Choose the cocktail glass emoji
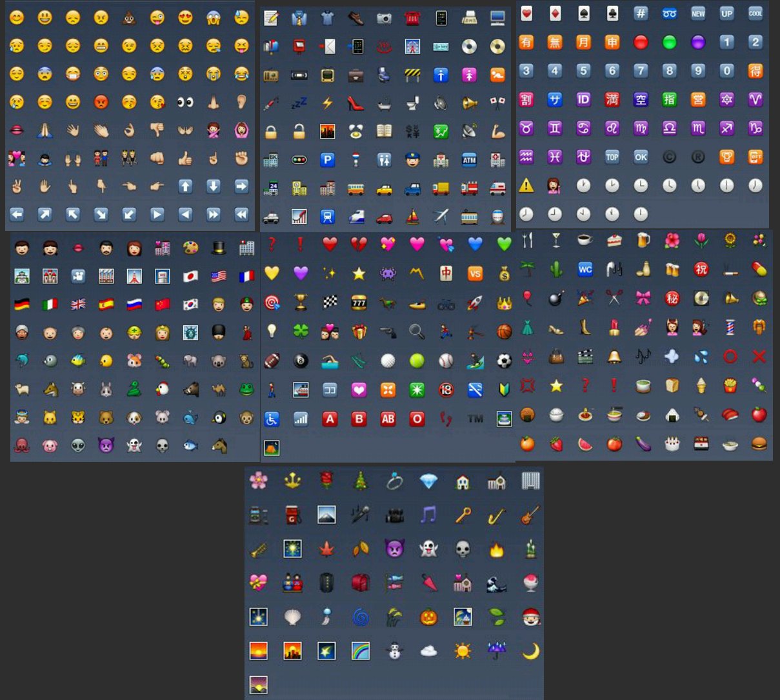Viewport: 780px width, 700px height. 555,241
